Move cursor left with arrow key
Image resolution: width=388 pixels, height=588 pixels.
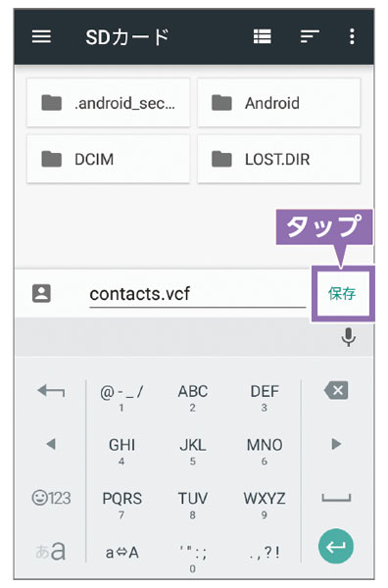pos(51,444)
